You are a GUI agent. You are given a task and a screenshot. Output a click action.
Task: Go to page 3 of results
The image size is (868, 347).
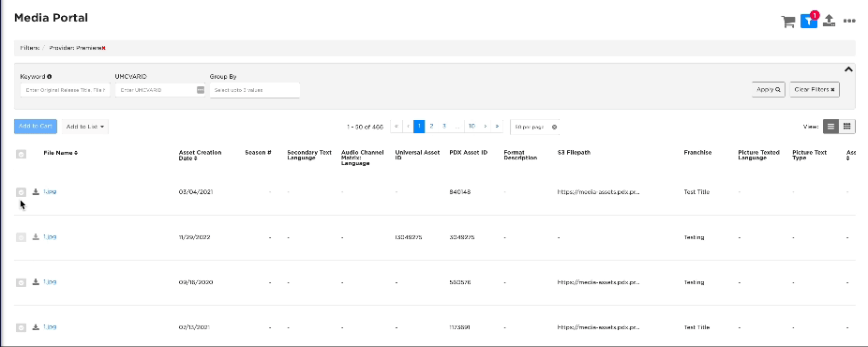coord(444,127)
